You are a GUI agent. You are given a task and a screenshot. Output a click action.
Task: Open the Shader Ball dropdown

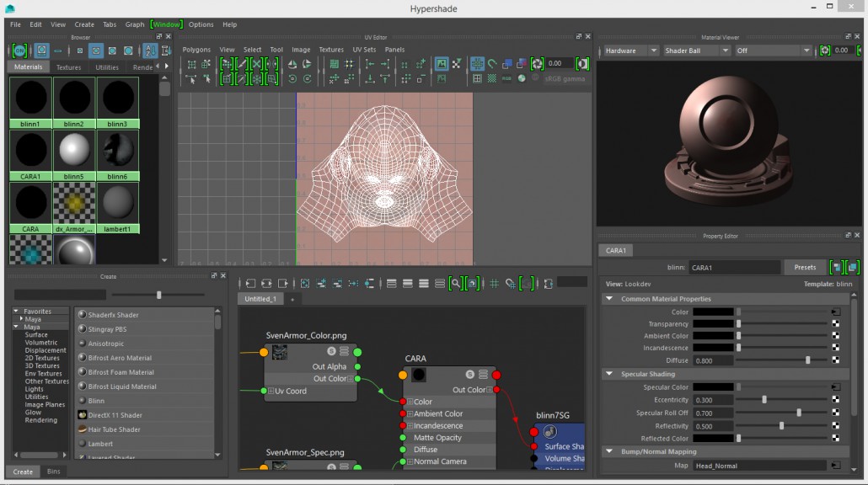695,51
